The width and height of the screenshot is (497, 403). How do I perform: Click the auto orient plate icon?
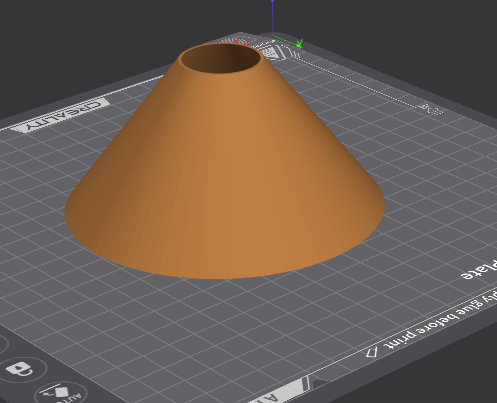(x=62, y=393)
